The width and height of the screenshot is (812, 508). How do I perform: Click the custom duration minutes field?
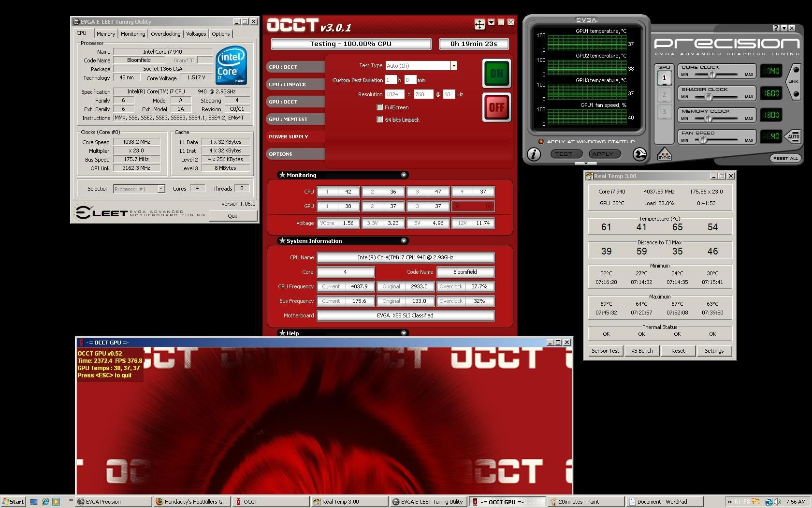tap(410, 80)
